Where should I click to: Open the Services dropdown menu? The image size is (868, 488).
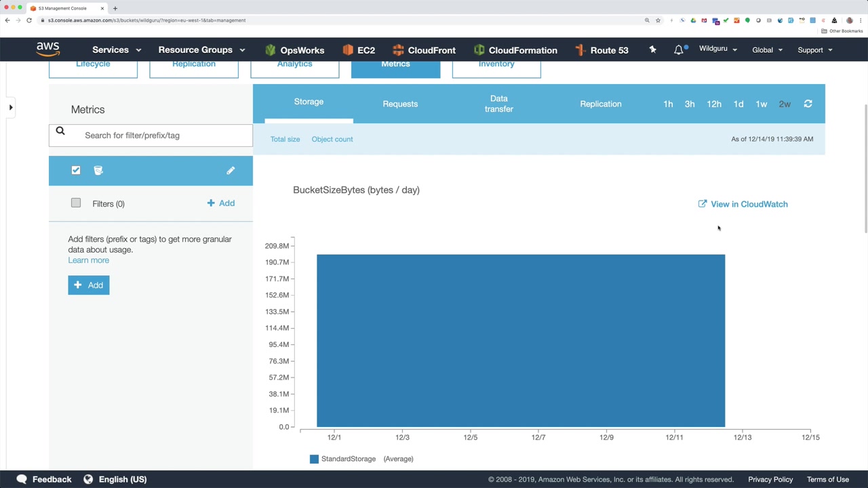tap(117, 49)
